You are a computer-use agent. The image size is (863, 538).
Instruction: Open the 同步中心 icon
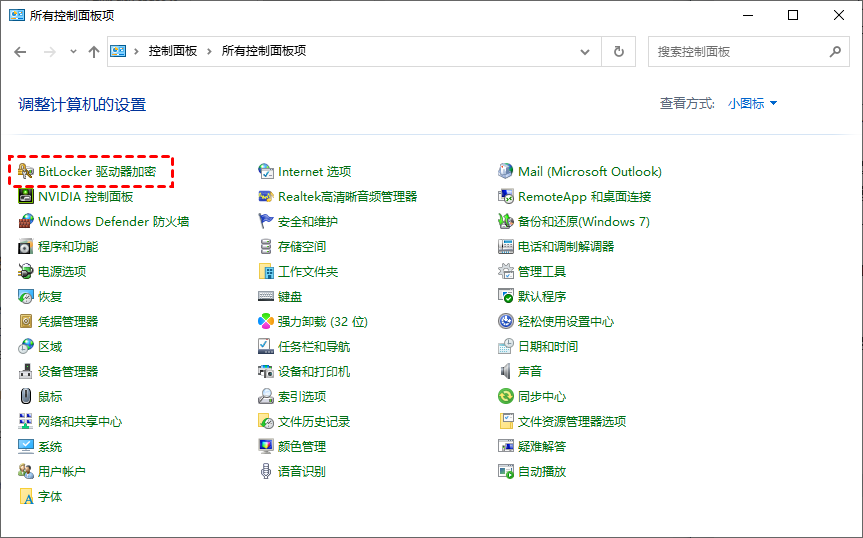pyautogui.click(x=505, y=396)
